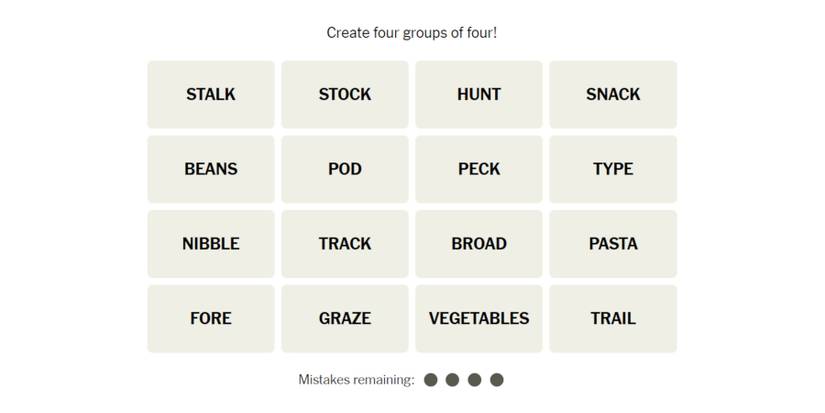Pick the STOCK tile

(x=345, y=94)
